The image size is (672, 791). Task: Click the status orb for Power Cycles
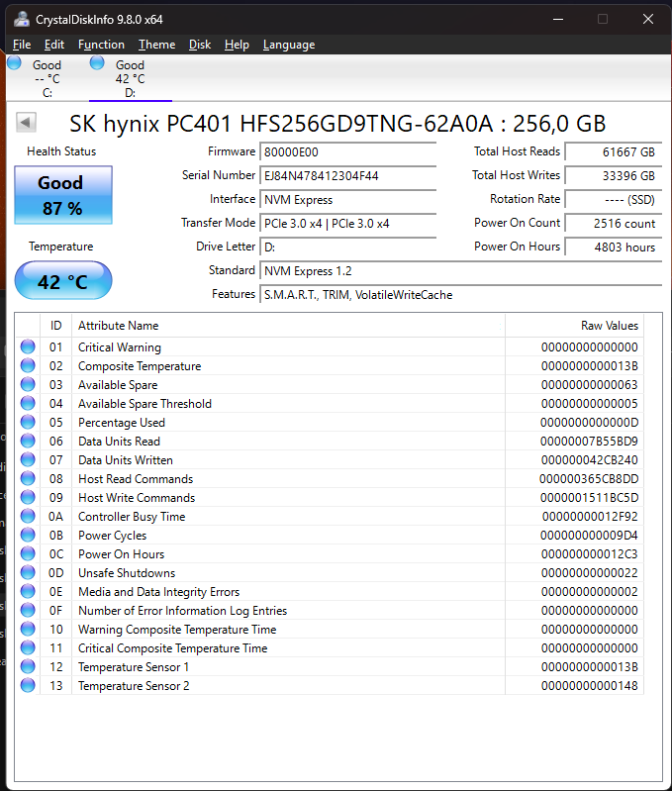(x=28, y=535)
